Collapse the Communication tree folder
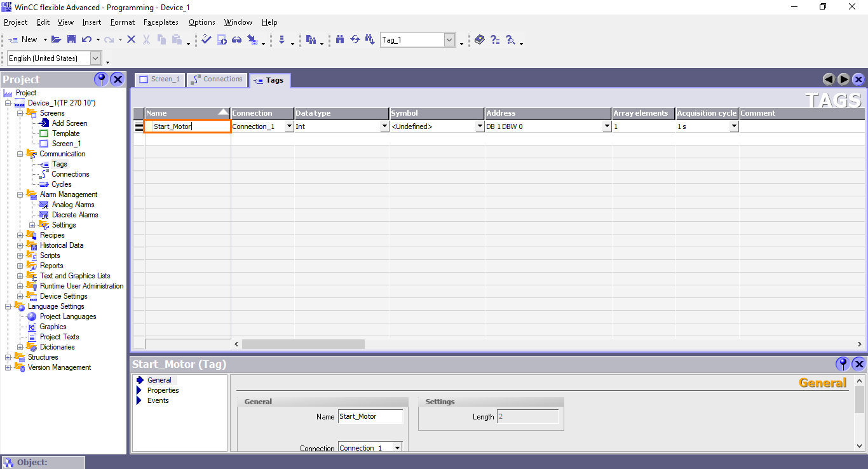Screen dimensions: 868x469 [20, 154]
